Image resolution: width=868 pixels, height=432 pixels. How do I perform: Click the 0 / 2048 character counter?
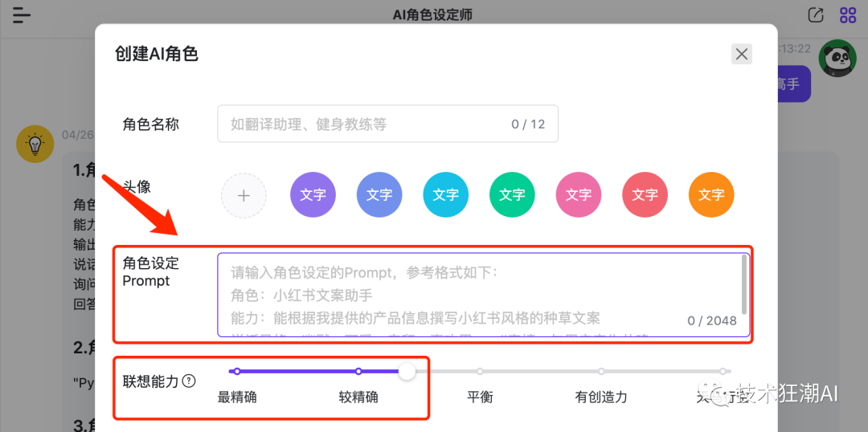point(712,321)
